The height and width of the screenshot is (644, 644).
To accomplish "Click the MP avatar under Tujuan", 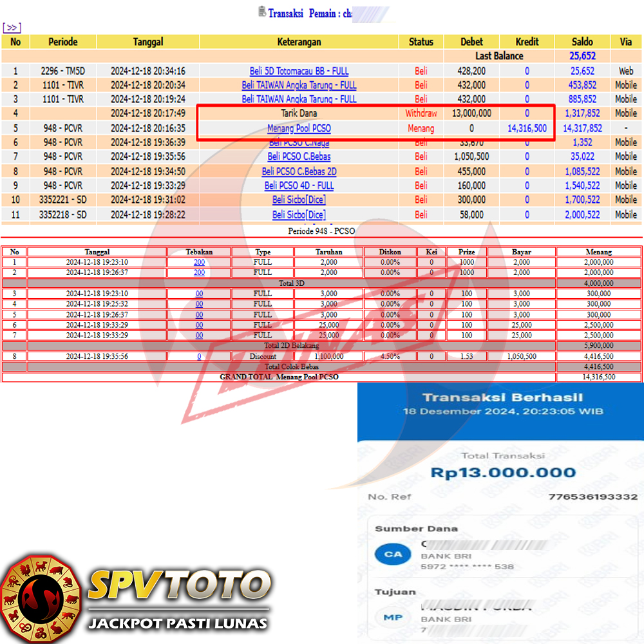I will [x=393, y=617].
